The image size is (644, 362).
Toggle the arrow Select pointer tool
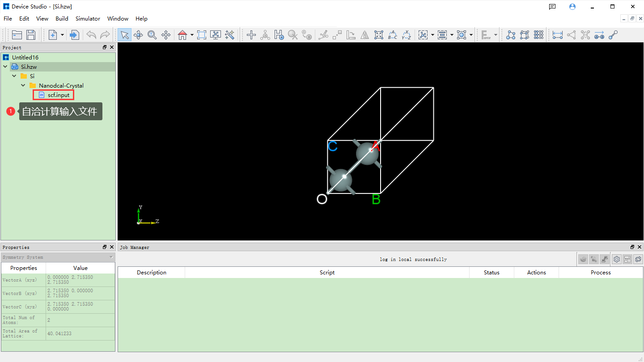pos(124,35)
